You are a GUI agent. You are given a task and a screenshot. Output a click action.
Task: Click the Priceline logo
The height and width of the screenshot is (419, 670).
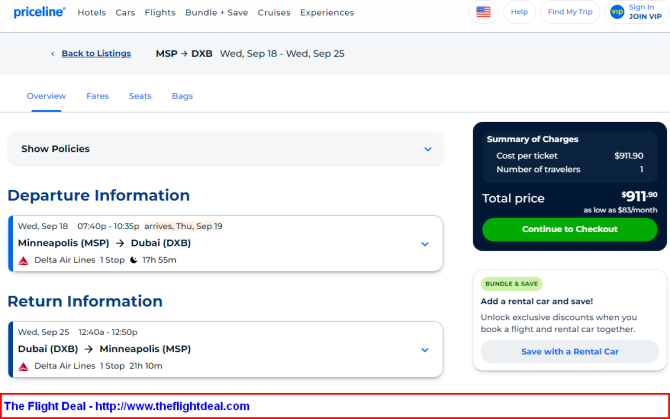pyautogui.click(x=40, y=12)
